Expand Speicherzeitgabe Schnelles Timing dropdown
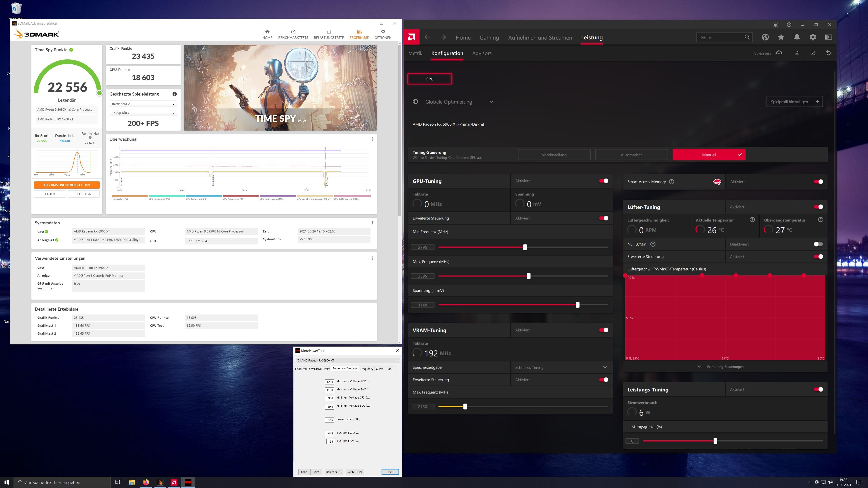The image size is (868, 488). [604, 367]
